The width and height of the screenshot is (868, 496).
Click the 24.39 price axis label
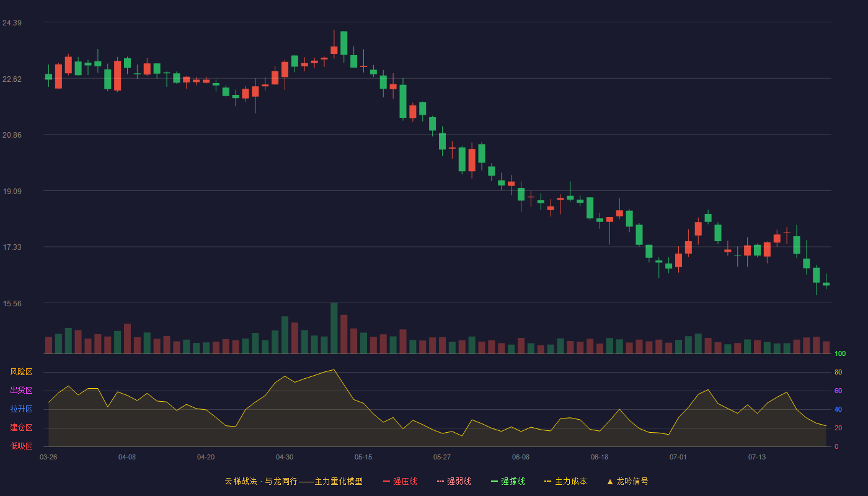[x=12, y=23]
